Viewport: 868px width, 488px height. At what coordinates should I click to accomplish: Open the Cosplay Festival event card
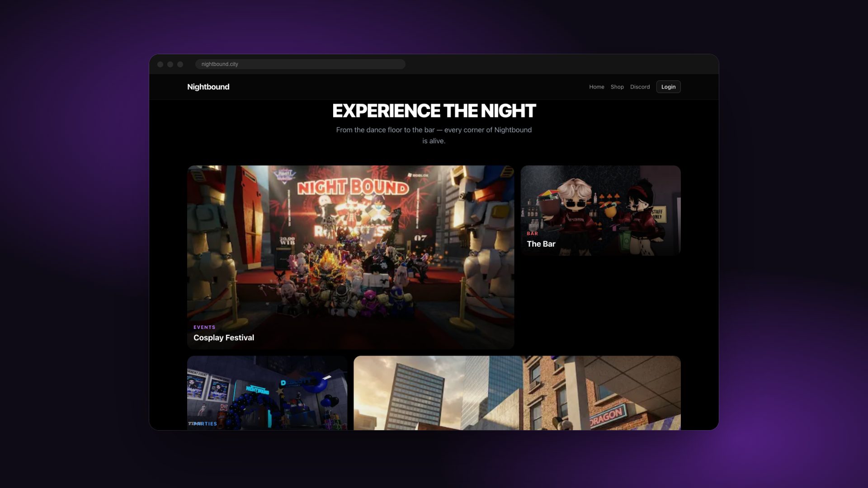(x=350, y=257)
